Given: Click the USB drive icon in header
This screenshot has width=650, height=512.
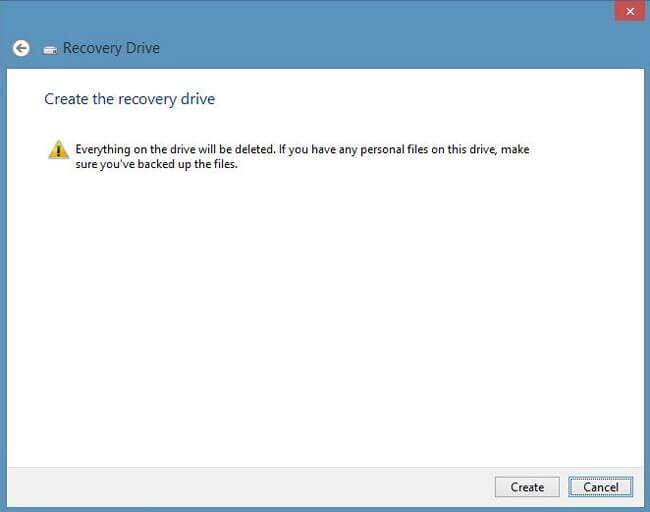Looking at the screenshot, I should 50,49.
